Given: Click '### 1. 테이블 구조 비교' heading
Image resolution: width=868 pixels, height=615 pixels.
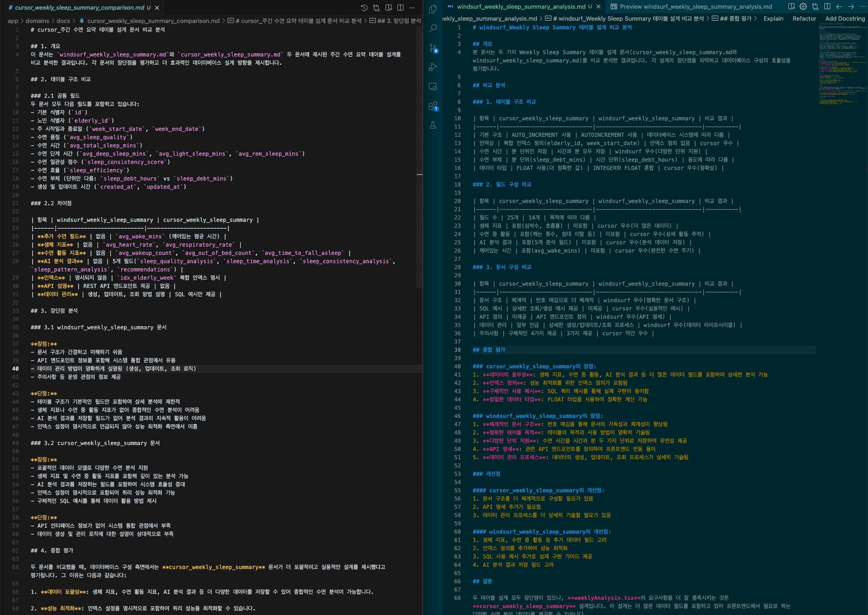Looking at the screenshot, I should pos(505,102).
